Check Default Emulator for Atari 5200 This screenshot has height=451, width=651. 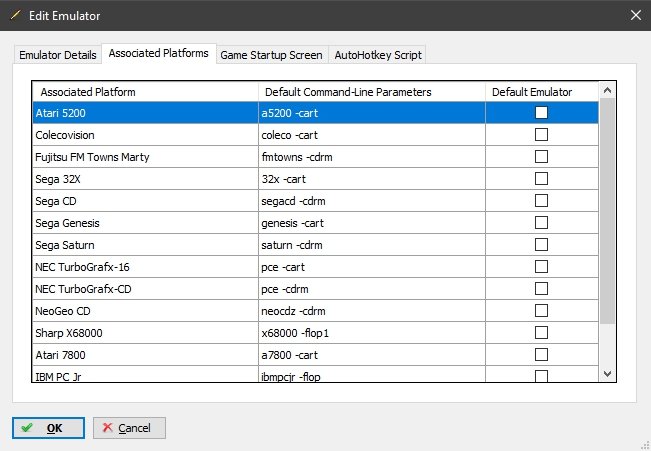[541, 113]
